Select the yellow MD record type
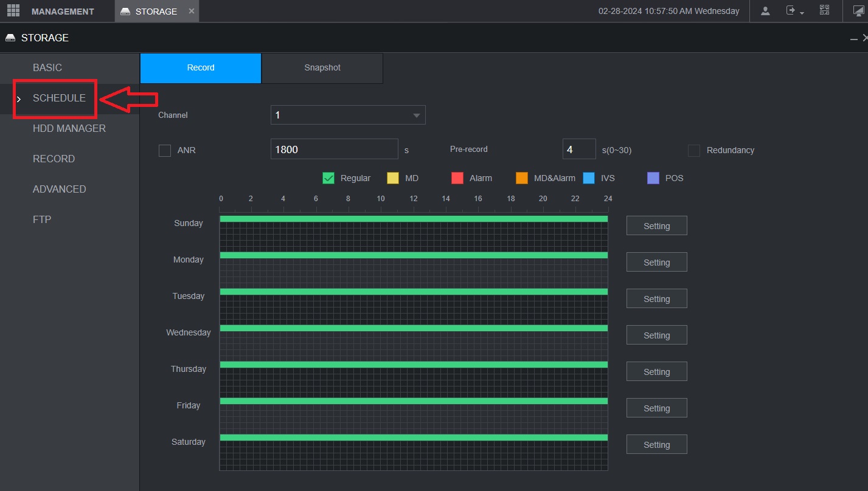868x491 pixels. click(x=393, y=178)
